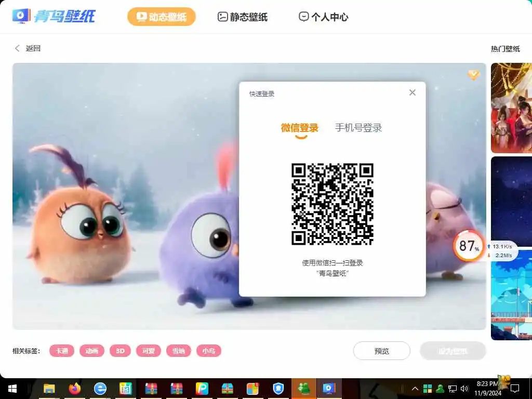The width and height of the screenshot is (532, 399).
Task: Open the blue shield security app icon
Action: pyautogui.click(x=278, y=389)
